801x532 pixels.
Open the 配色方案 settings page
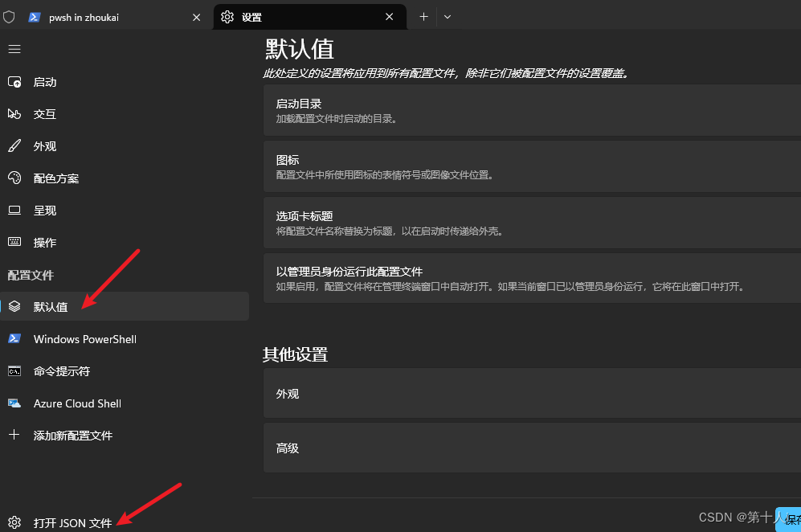[x=55, y=178]
